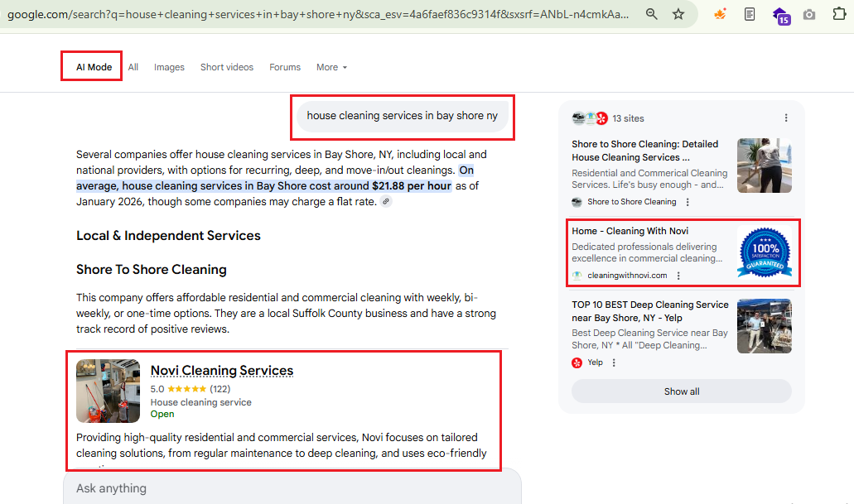Viewport: 854px width, 504px height.
Task: Open the Short videos tab
Action: pyautogui.click(x=227, y=67)
